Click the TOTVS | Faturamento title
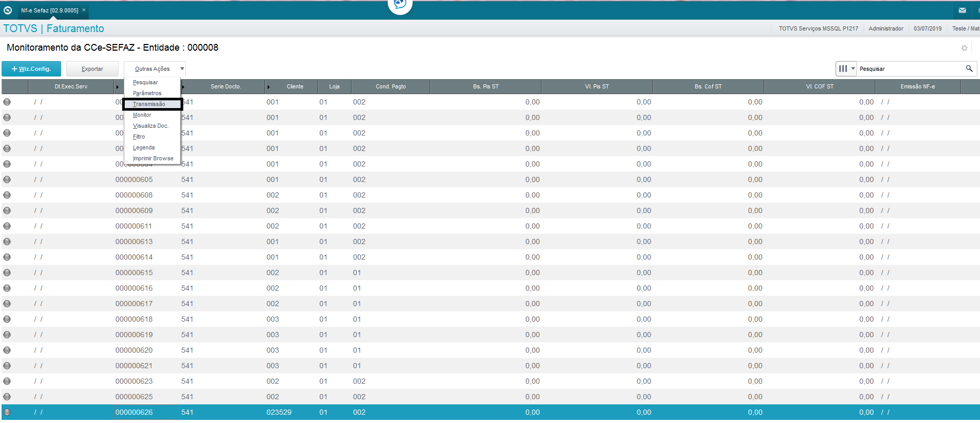Screen dimensions: 980x423 (54, 28)
